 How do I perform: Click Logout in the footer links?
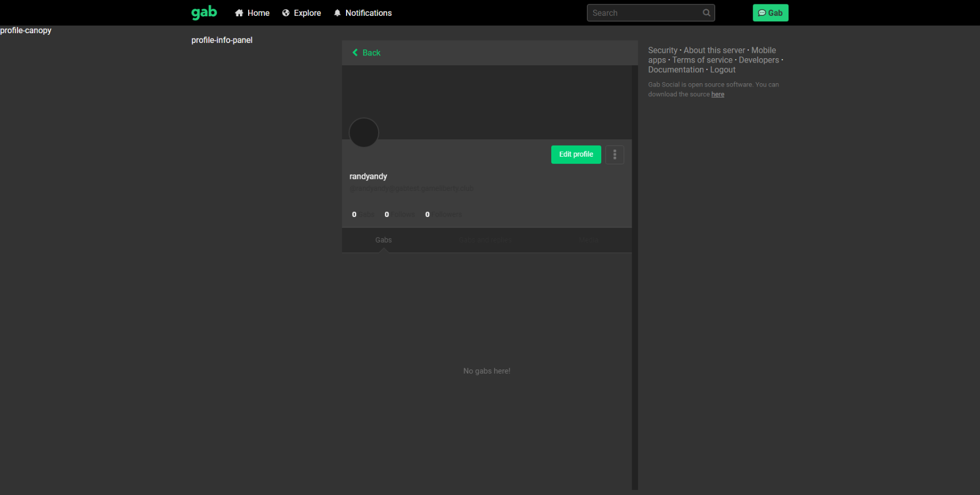click(722, 70)
